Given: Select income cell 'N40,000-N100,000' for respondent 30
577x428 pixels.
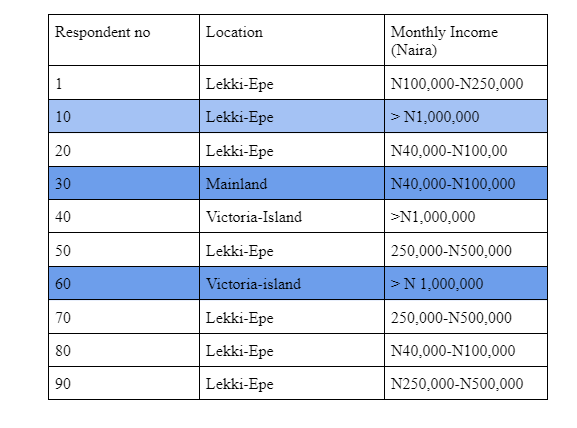Looking at the screenshot, I should point(466,183).
